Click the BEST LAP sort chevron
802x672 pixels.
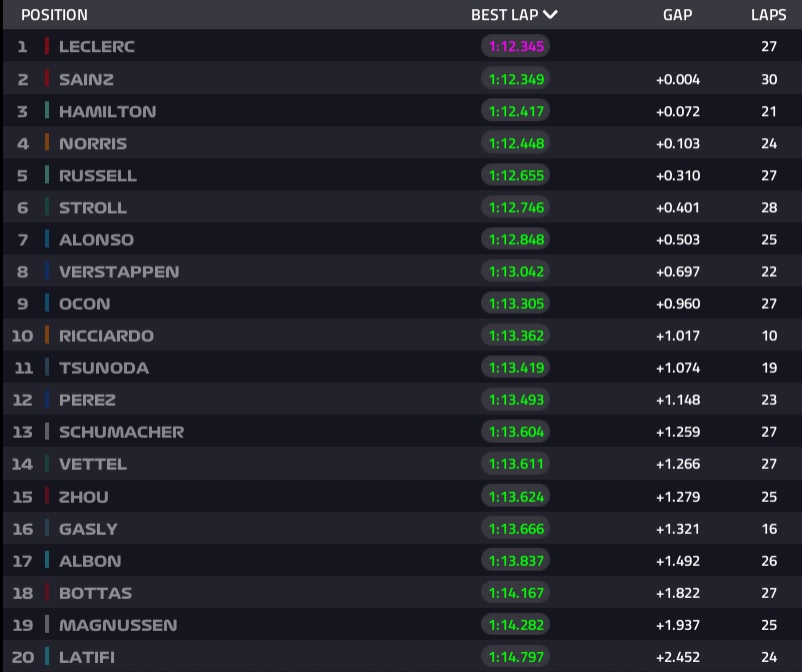[x=550, y=15]
